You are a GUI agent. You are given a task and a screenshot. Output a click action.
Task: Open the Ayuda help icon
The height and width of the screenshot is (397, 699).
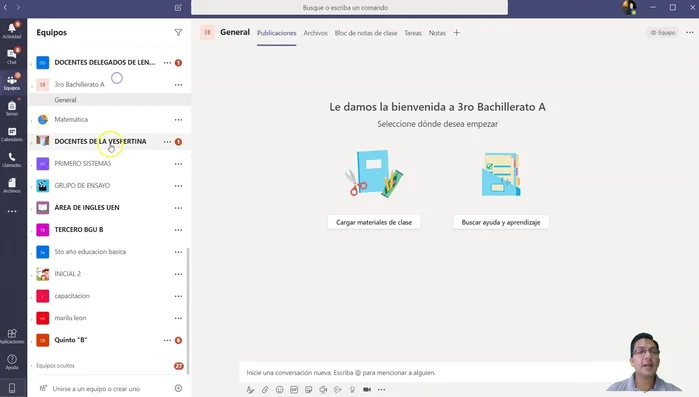coord(12,362)
